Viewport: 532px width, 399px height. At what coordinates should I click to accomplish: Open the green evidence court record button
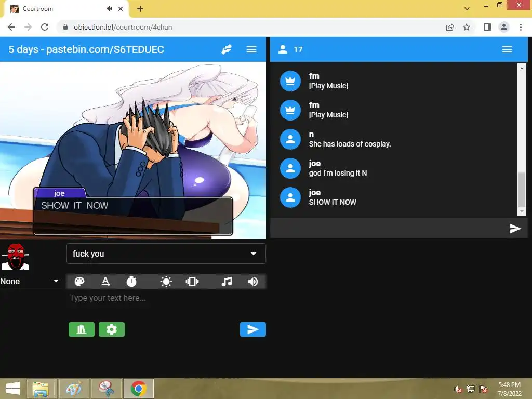pos(82,329)
